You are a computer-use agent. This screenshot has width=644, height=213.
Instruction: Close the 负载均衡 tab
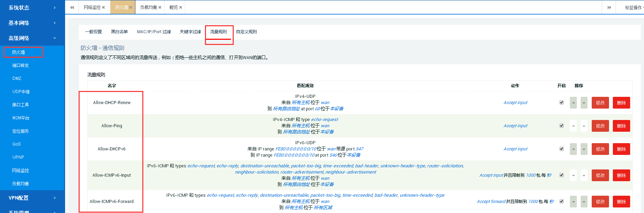click(x=160, y=7)
